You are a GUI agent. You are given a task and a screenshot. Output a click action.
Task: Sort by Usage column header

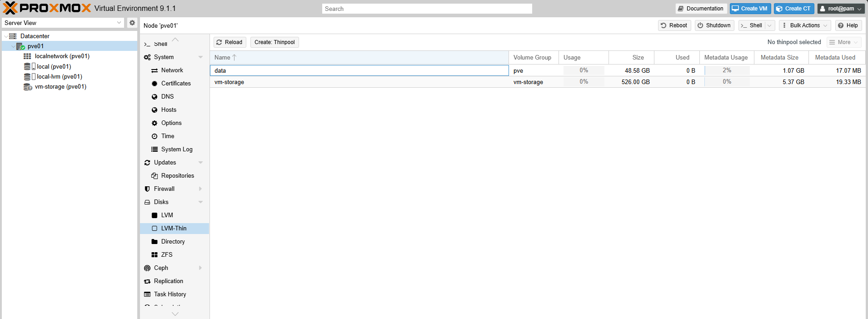coord(584,57)
